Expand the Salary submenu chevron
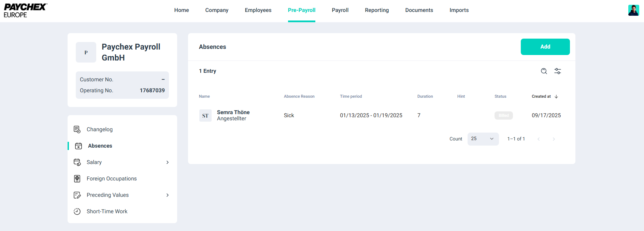Viewport: 644px width, 231px height. [168, 162]
